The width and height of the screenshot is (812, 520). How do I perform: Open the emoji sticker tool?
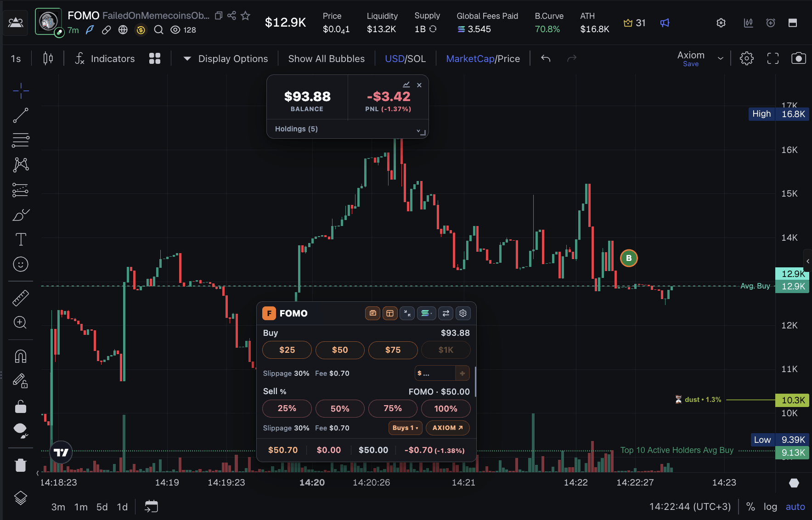tap(21, 264)
